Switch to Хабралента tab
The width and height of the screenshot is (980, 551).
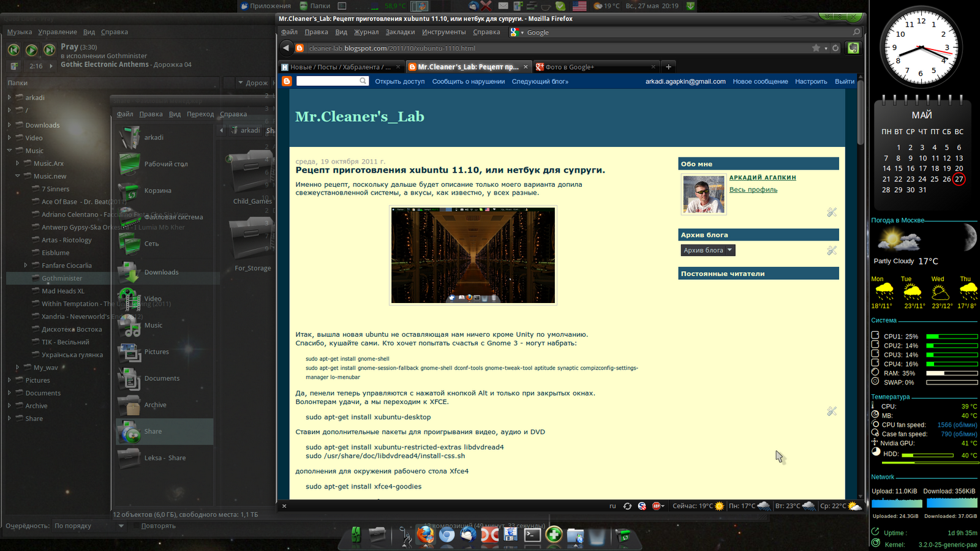coord(341,67)
